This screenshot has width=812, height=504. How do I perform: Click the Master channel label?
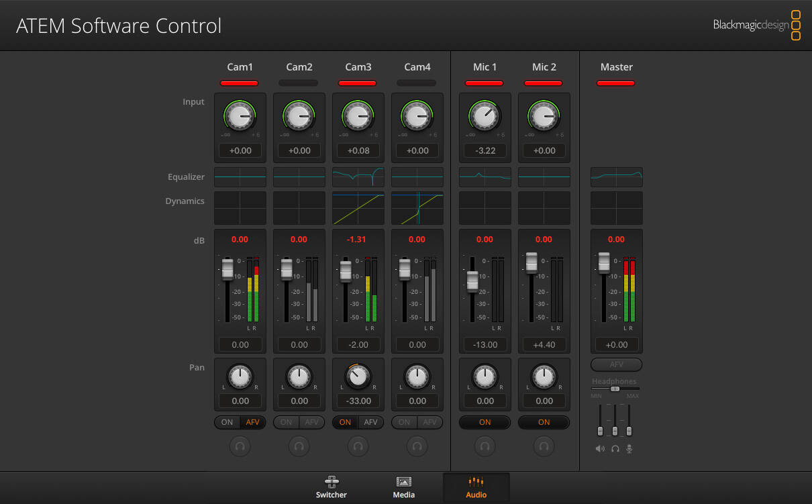617,67
